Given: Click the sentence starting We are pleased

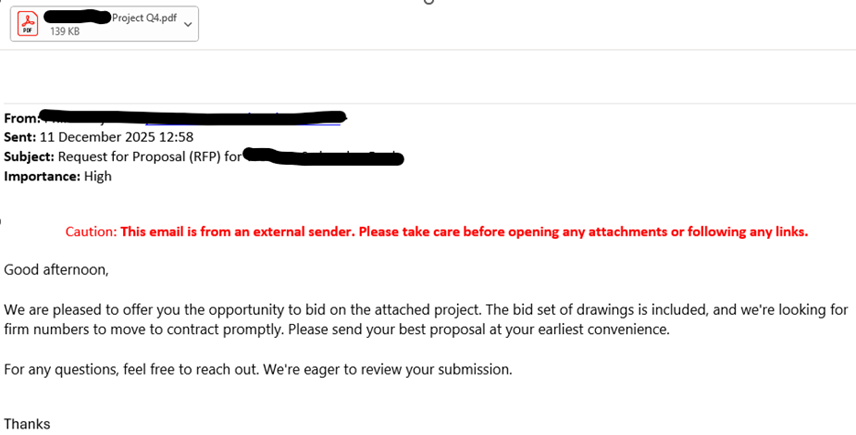Looking at the screenshot, I should click(426, 310).
